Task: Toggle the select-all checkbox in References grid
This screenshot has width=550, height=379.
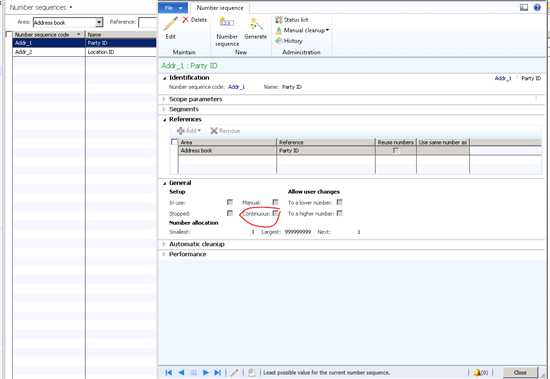Action: (x=174, y=142)
